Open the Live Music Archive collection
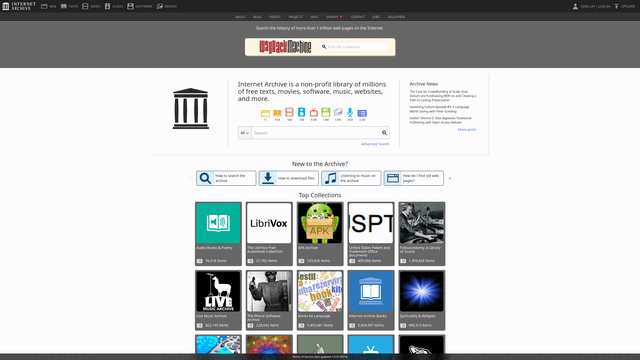The height and width of the screenshot is (360, 640). coord(218,300)
